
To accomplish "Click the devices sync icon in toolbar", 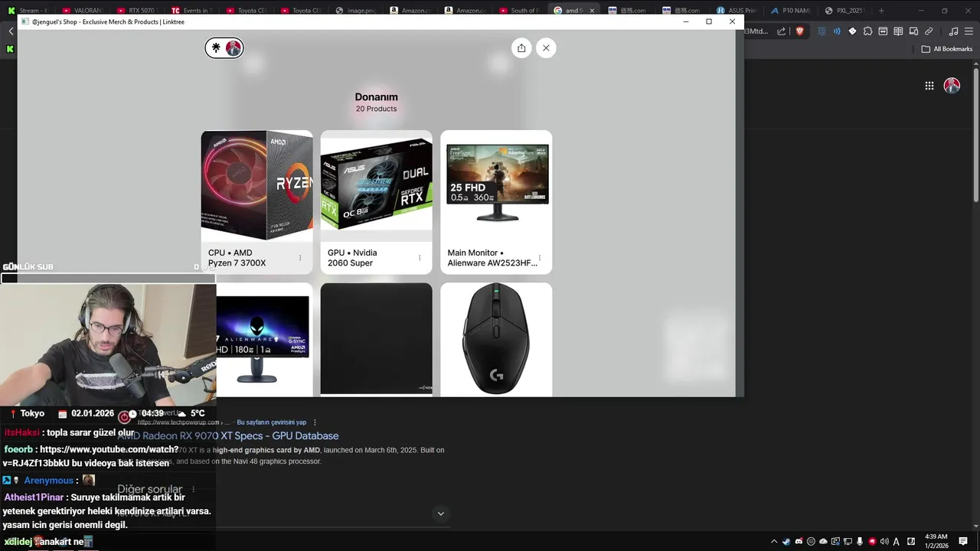I will pyautogui.click(x=913, y=31).
